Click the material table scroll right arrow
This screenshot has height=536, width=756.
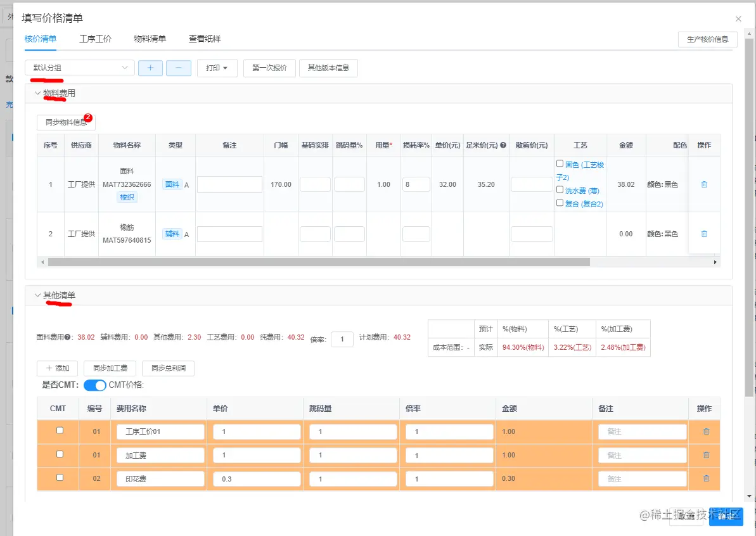pyautogui.click(x=715, y=262)
